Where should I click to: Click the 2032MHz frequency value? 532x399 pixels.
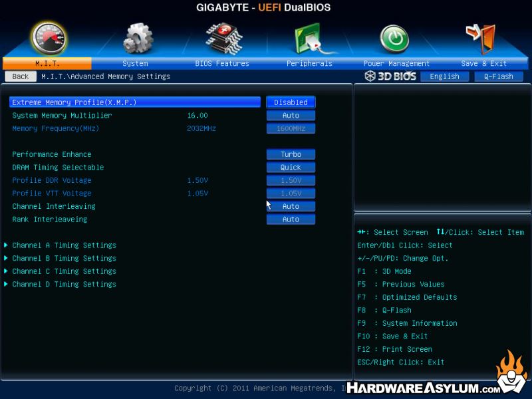coord(201,128)
